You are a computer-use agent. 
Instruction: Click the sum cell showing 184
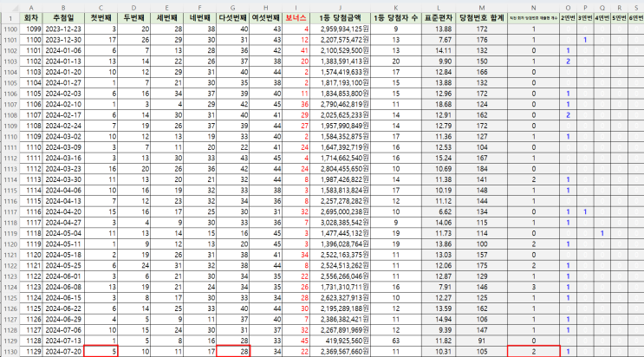481,169
